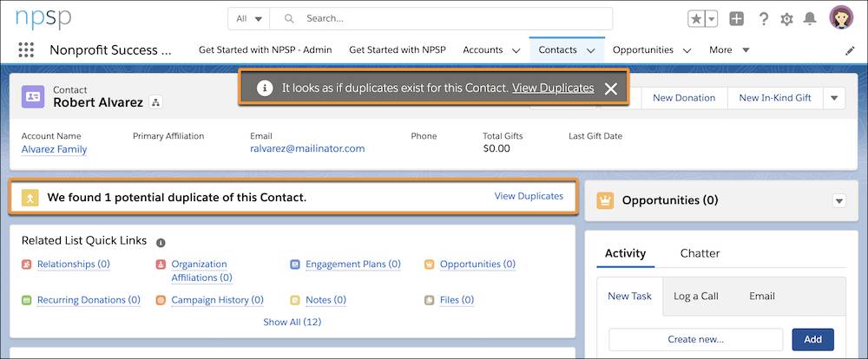Click the Engagement Plans quick link icon
Image resolution: width=868 pixels, height=359 pixels.
(295, 264)
